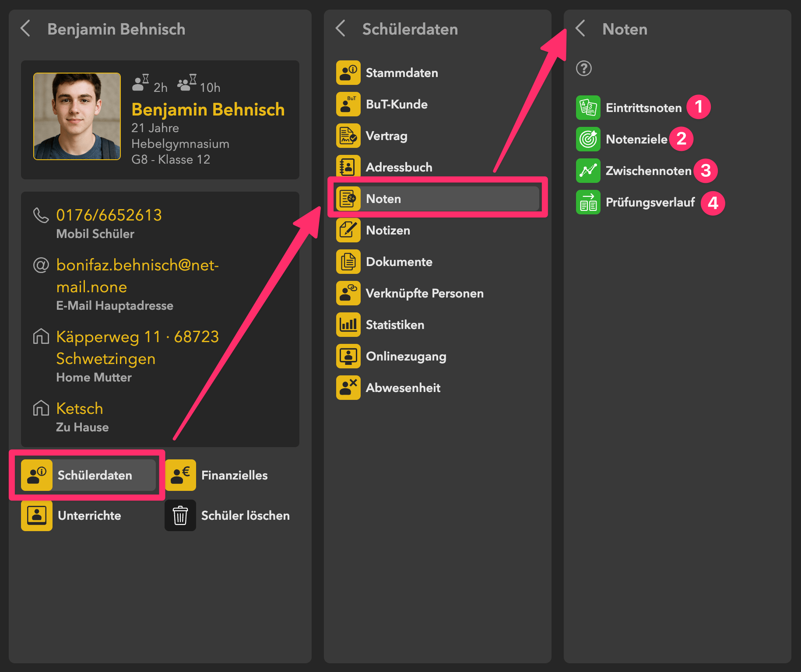Collapse the Schülerdaten panel with back chevron
The width and height of the screenshot is (801, 672).
[x=341, y=29]
